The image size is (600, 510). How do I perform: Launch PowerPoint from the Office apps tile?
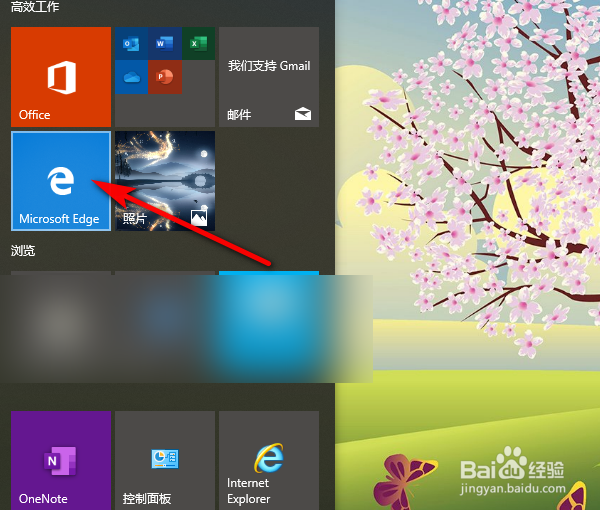[165, 77]
